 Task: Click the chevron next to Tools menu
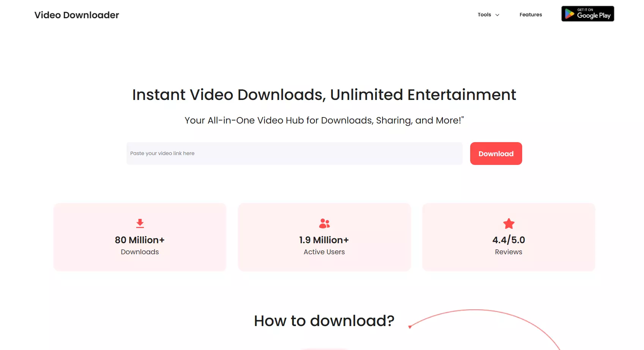[497, 15]
